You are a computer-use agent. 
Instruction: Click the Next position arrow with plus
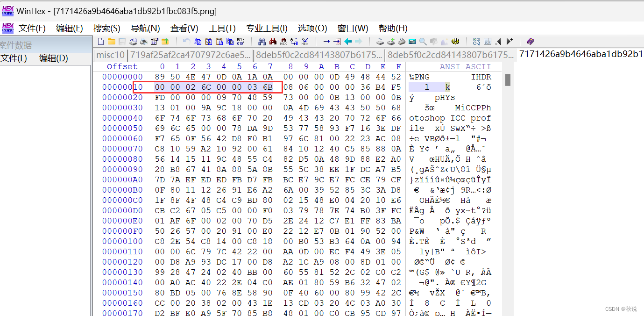pos(510,41)
